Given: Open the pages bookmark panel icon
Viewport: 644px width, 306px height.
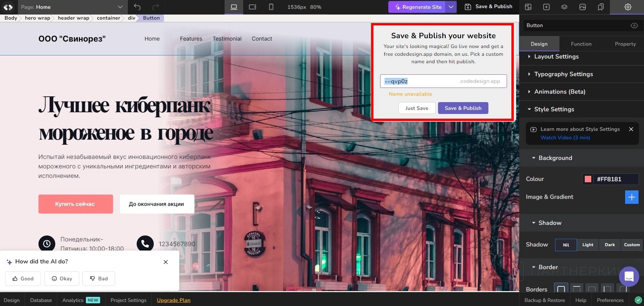Looking at the screenshot, I should point(601,7).
